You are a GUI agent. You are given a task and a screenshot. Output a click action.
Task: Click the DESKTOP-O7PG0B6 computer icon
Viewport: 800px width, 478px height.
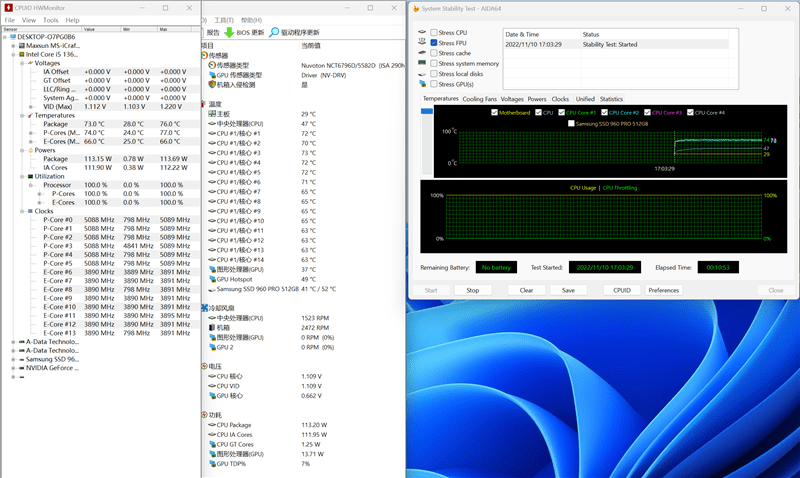13,37
